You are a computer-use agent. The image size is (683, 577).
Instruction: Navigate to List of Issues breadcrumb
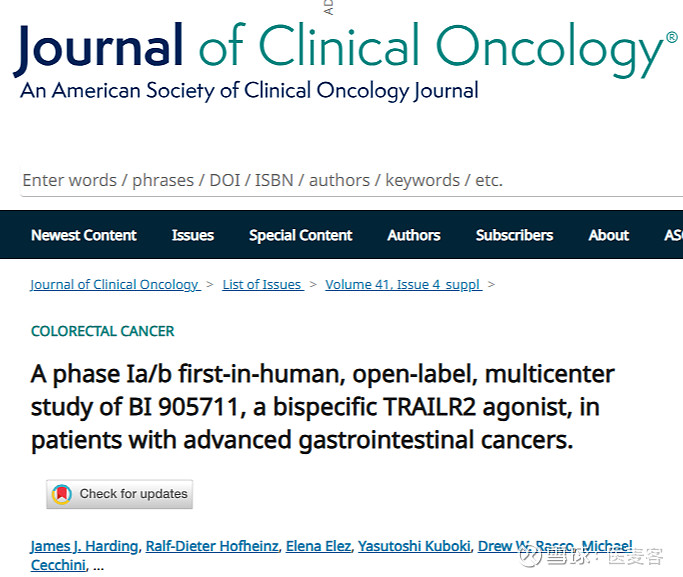click(x=262, y=285)
